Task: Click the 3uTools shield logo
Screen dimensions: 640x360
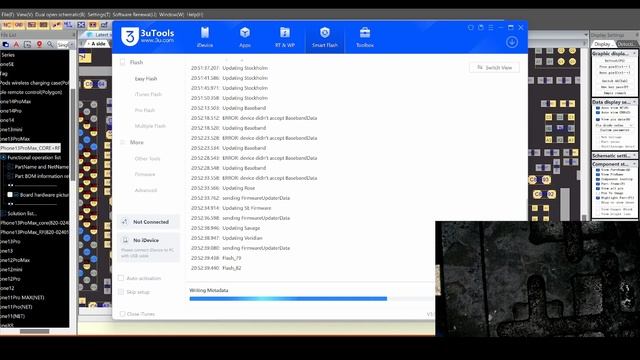Action: [129, 37]
